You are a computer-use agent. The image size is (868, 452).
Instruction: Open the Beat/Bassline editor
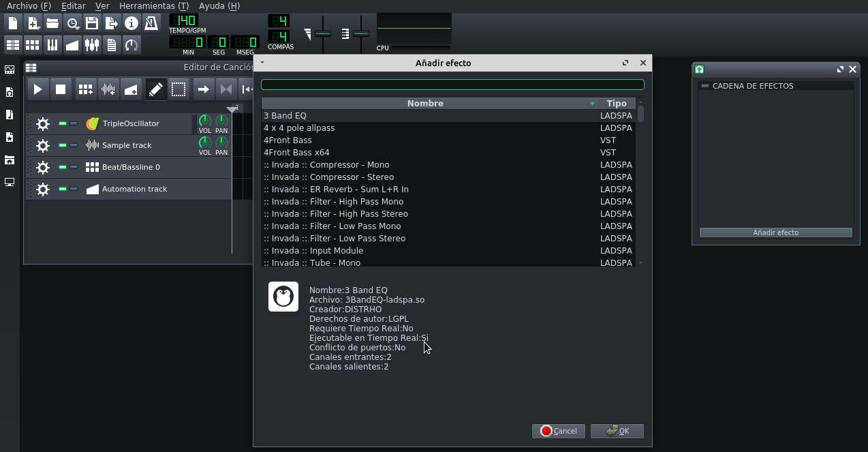[x=32, y=45]
